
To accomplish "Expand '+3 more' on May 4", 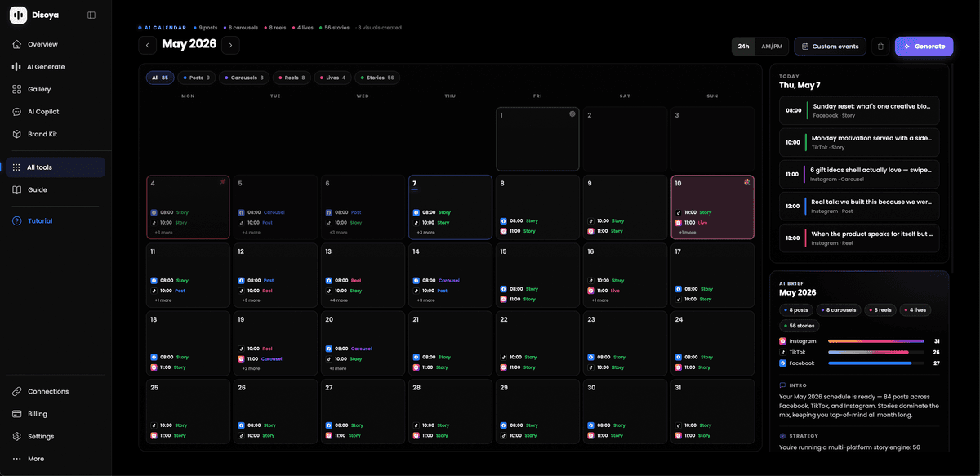I will pyautogui.click(x=163, y=233).
